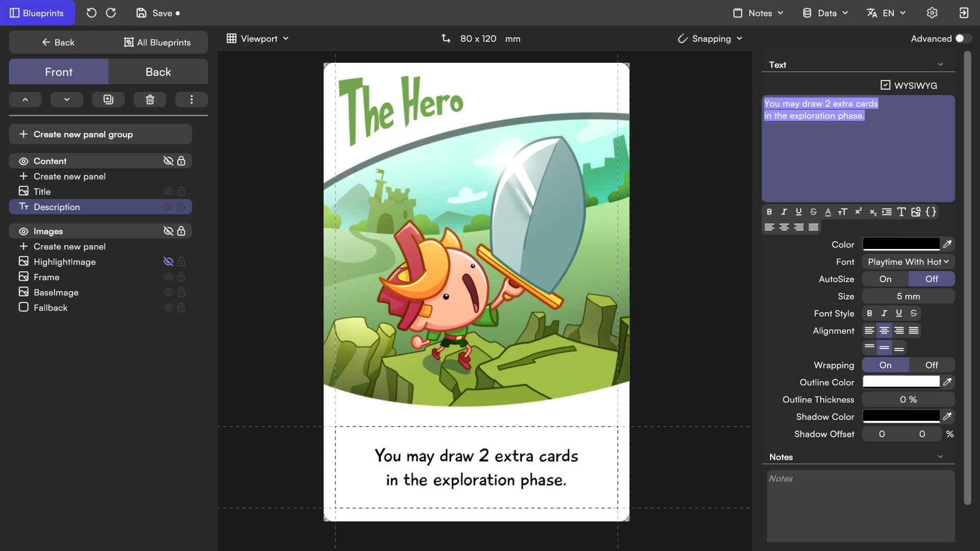Delete the selected panel
This screenshot has width=980, height=551.
click(x=150, y=99)
